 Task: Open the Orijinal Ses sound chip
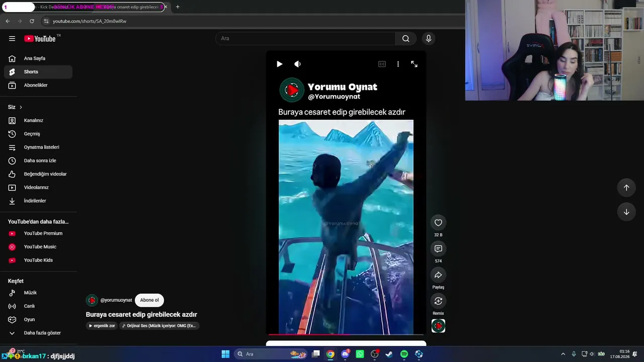tap(159, 326)
